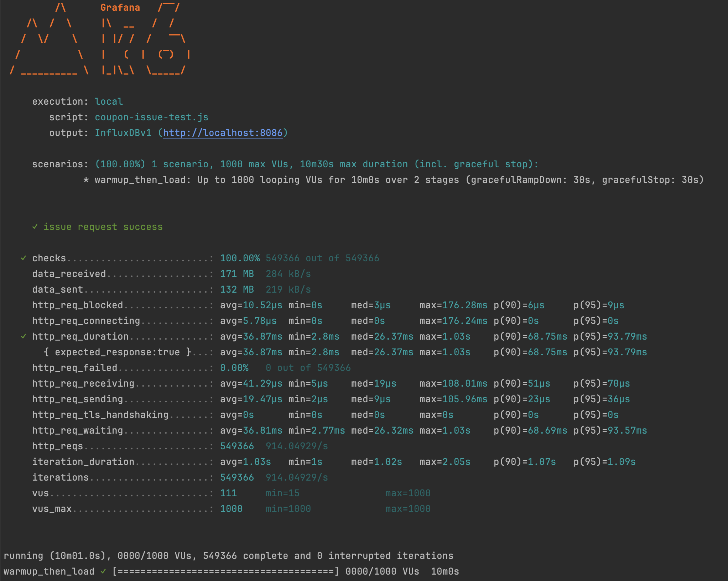Screen dimensions: 728x581
Task: Click 'avg=41.29µs' in http_req_receiving row
Action: [251, 383]
